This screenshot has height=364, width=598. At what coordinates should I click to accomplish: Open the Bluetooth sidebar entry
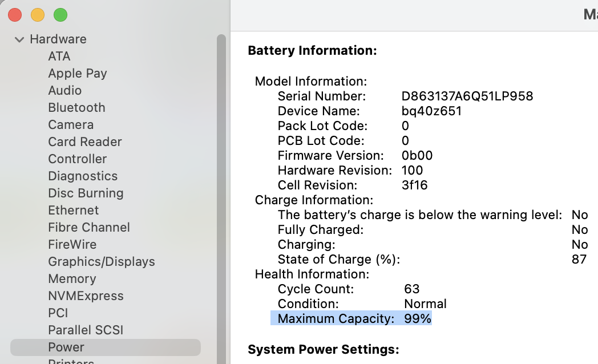click(x=76, y=107)
